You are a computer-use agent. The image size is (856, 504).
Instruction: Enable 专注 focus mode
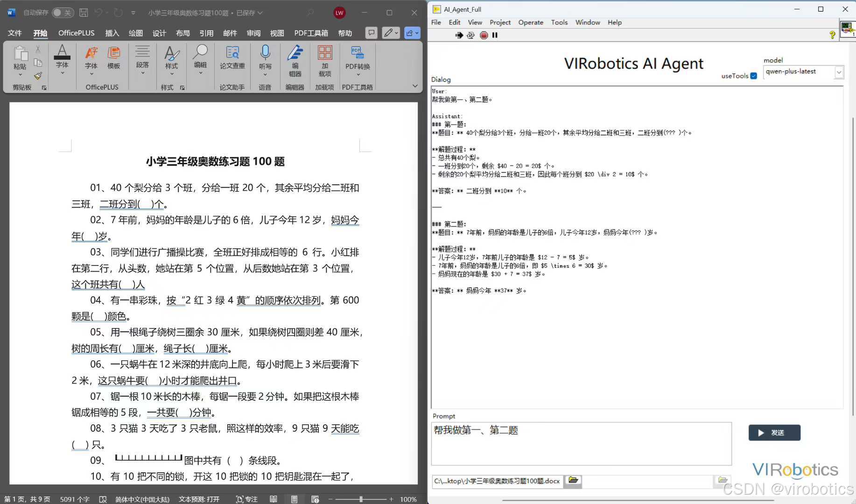point(247,499)
